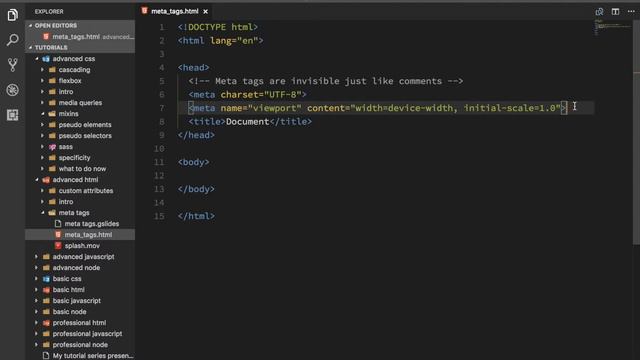Image resolution: width=640 pixels, height=360 pixels.
Task: Expand the cascading folder
Action: [x=42, y=70]
